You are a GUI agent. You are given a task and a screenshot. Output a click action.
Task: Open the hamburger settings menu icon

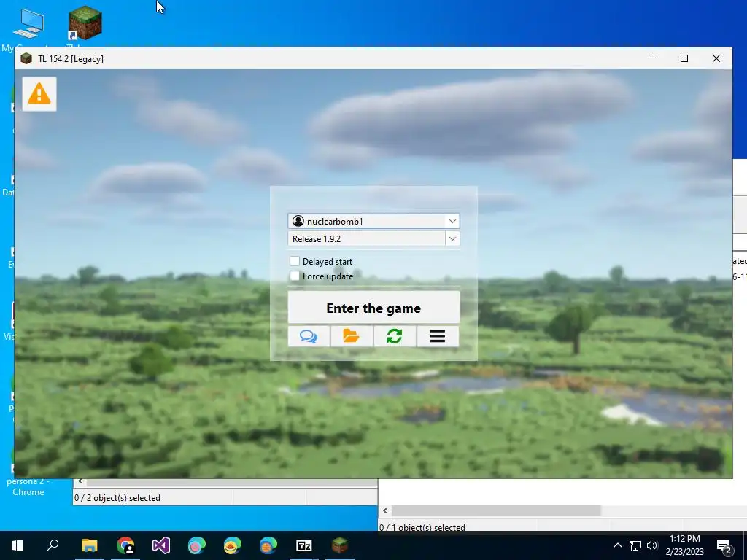click(x=438, y=336)
